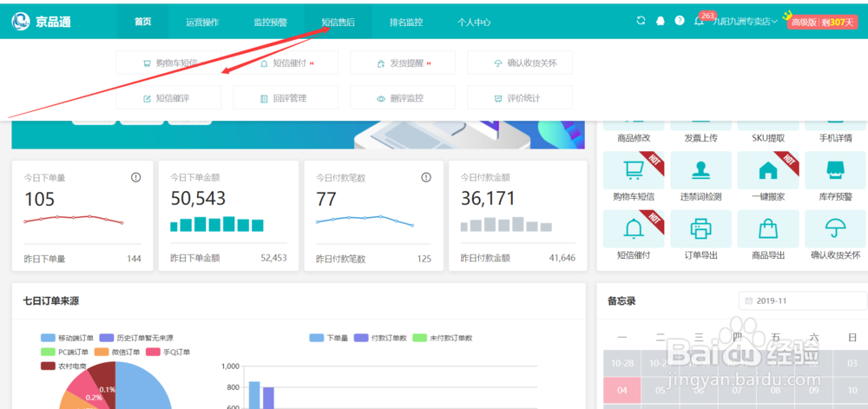
Task: Select 发货提醒 in the submenu
Action: [x=403, y=63]
